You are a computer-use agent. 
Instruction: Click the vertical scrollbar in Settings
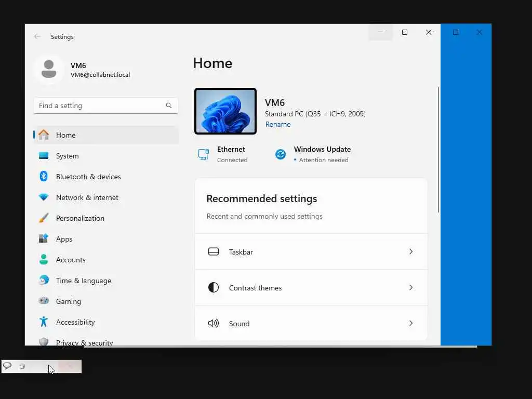(x=438, y=150)
